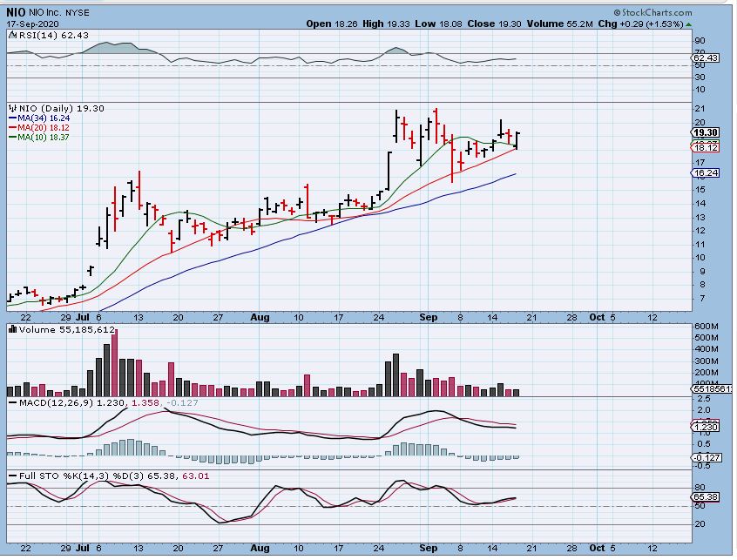
Task: Click the NIO ticker symbol in the header
Action: click(x=16, y=13)
